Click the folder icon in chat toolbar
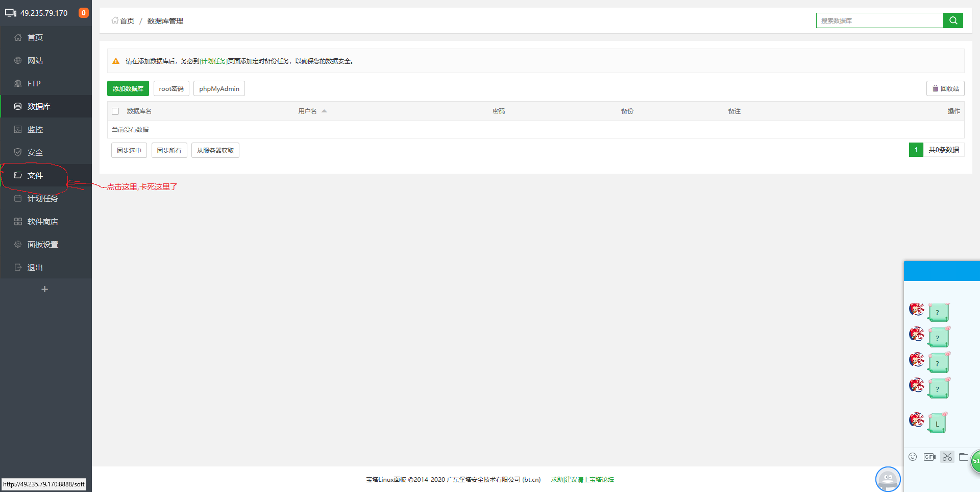Viewport: 980px width, 492px height. click(x=964, y=457)
